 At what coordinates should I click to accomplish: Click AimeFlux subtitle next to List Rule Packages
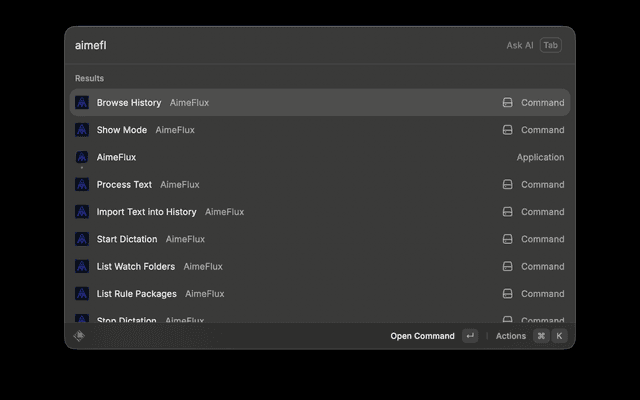click(205, 294)
